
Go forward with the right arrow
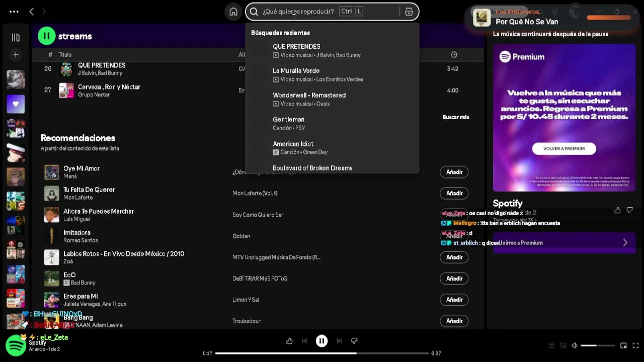tap(44, 12)
